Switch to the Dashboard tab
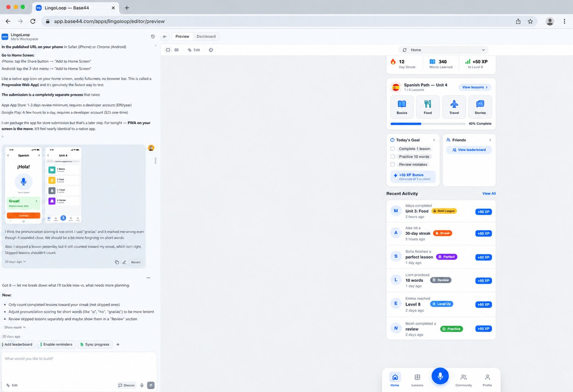The height and width of the screenshot is (392, 573). point(206,37)
